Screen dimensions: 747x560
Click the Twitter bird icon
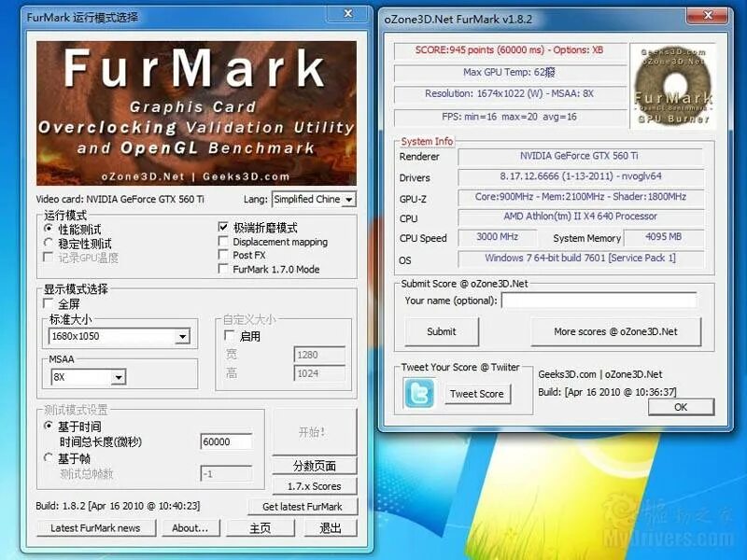tap(418, 393)
